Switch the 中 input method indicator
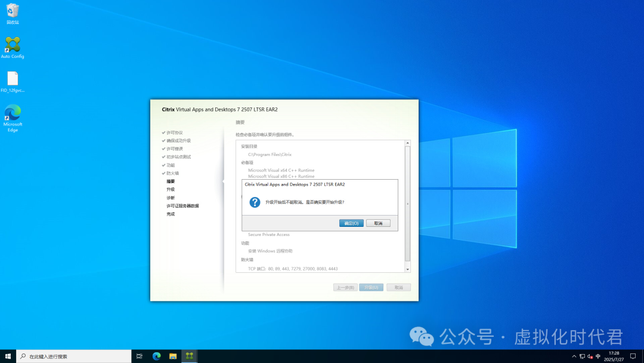The width and height of the screenshot is (644, 363). [598, 356]
